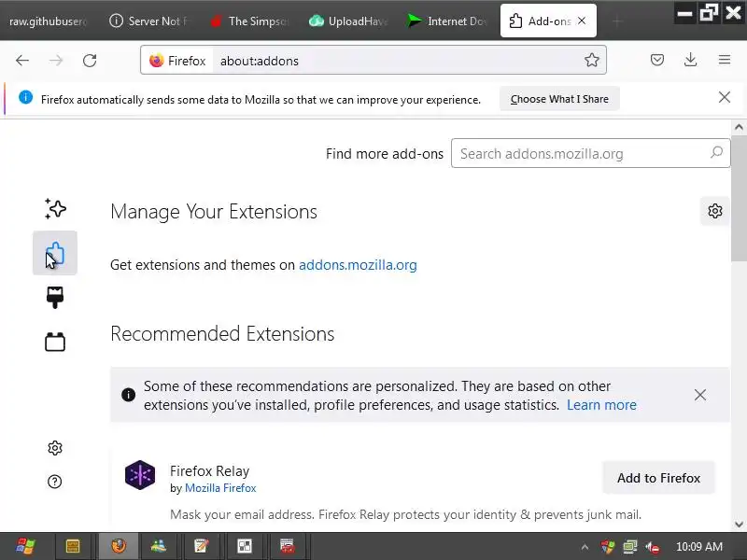Open the Themes paintbrush sidebar icon
This screenshot has width=747, height=560.
pos(55,297)
